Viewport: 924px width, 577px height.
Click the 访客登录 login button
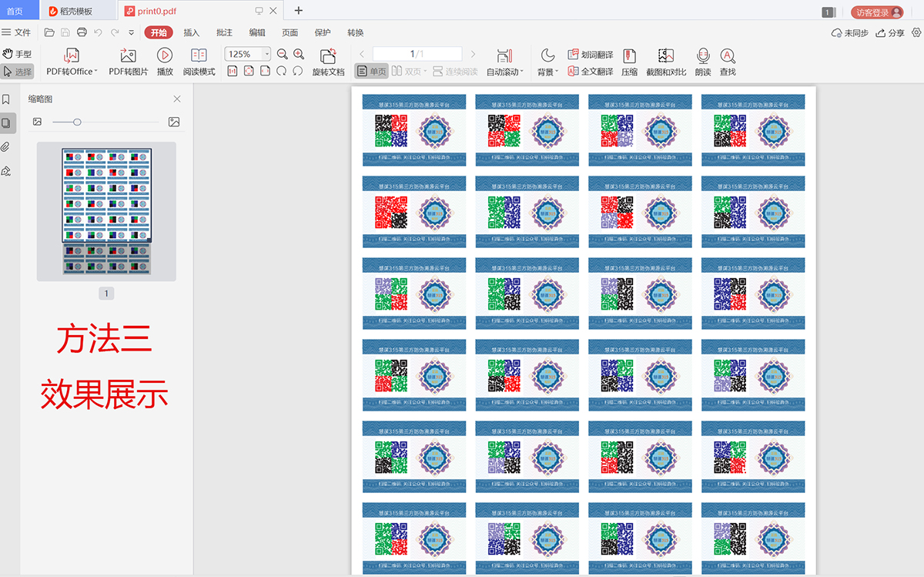tap(877, 12)
